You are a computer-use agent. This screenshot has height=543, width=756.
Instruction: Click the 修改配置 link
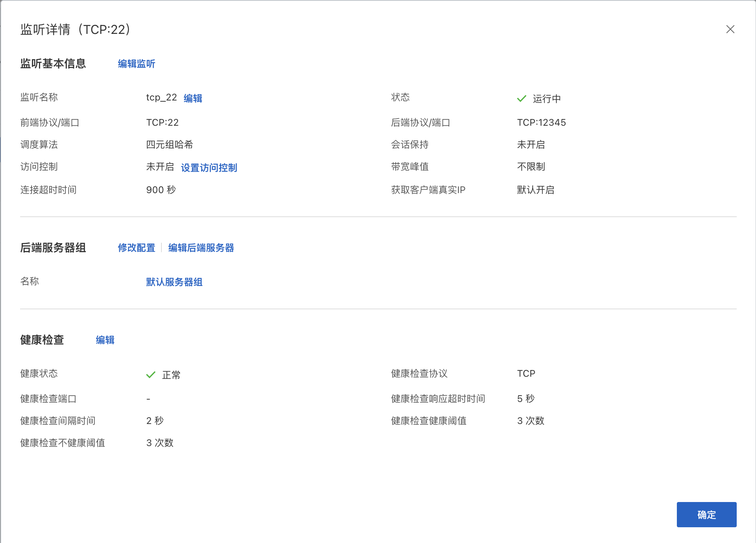pyautogui.click(x=136, y=248)
